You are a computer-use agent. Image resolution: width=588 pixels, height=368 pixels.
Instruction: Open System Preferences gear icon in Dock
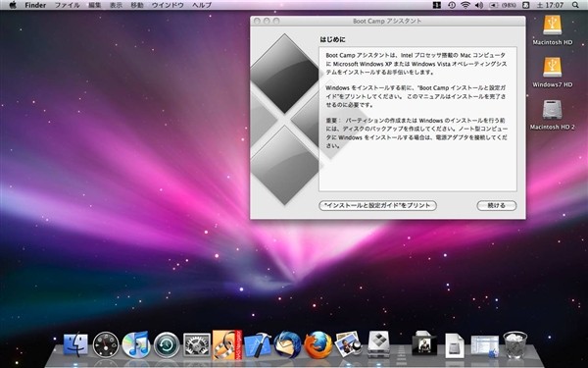197,344
